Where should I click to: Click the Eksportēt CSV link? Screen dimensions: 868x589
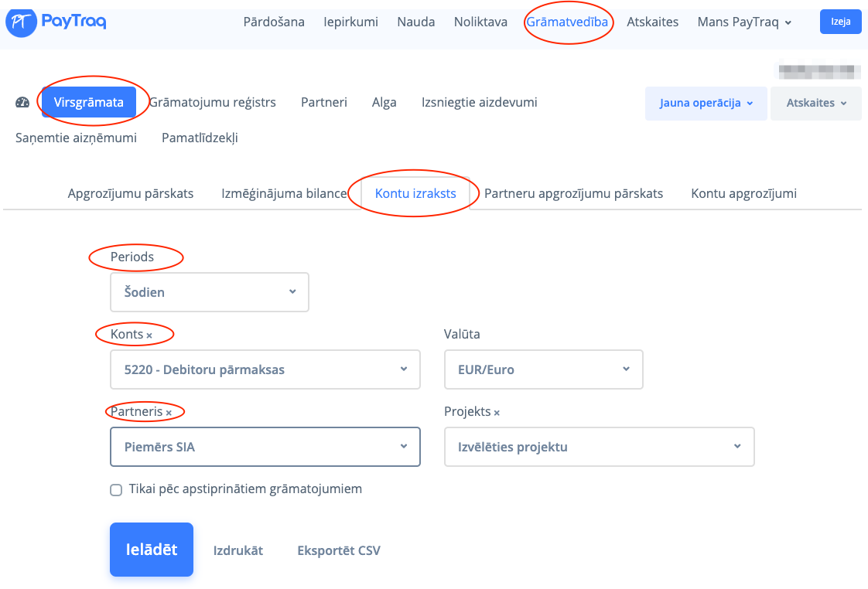pyautogui.click(x=339, y=550)
